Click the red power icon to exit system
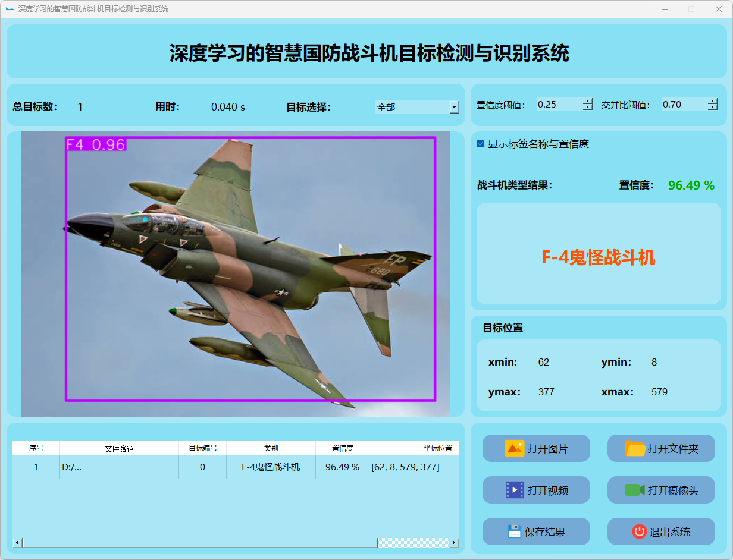This screenshot has width=733, height=560. click(639, 531)
